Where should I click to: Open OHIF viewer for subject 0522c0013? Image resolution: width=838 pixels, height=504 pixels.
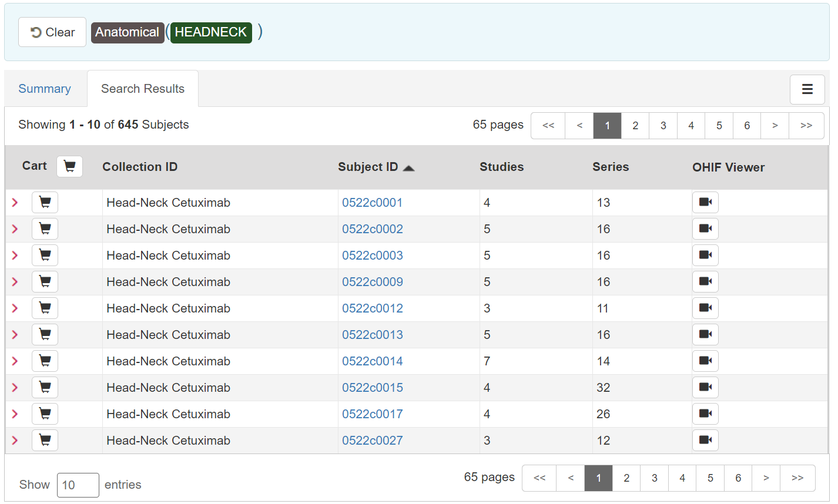[x=705, y=335]
